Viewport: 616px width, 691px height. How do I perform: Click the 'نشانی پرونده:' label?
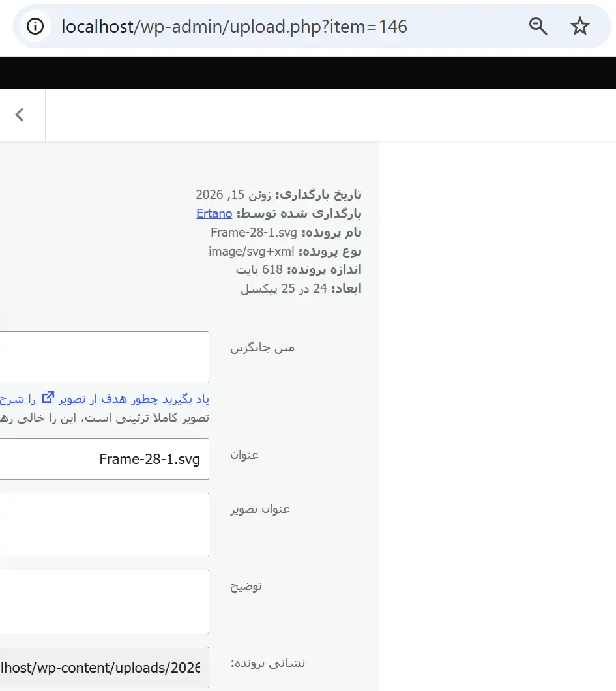click(x=267, y=663)
